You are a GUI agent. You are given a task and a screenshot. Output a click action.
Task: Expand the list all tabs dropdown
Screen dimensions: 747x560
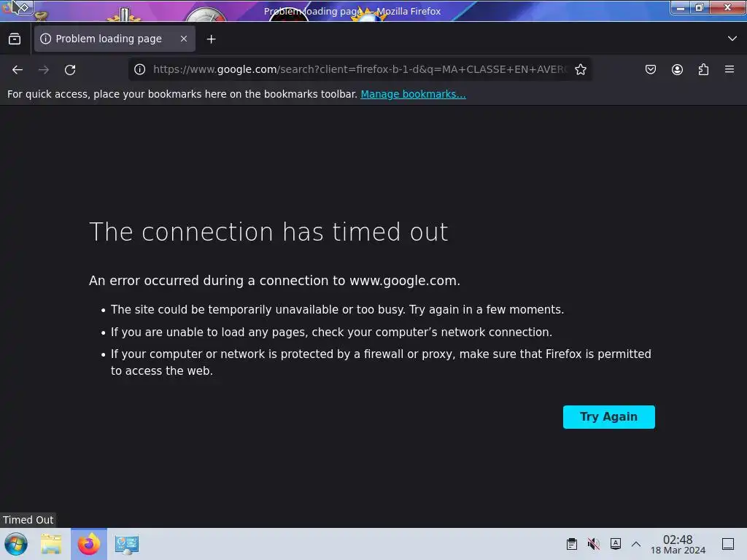(732, 39)
